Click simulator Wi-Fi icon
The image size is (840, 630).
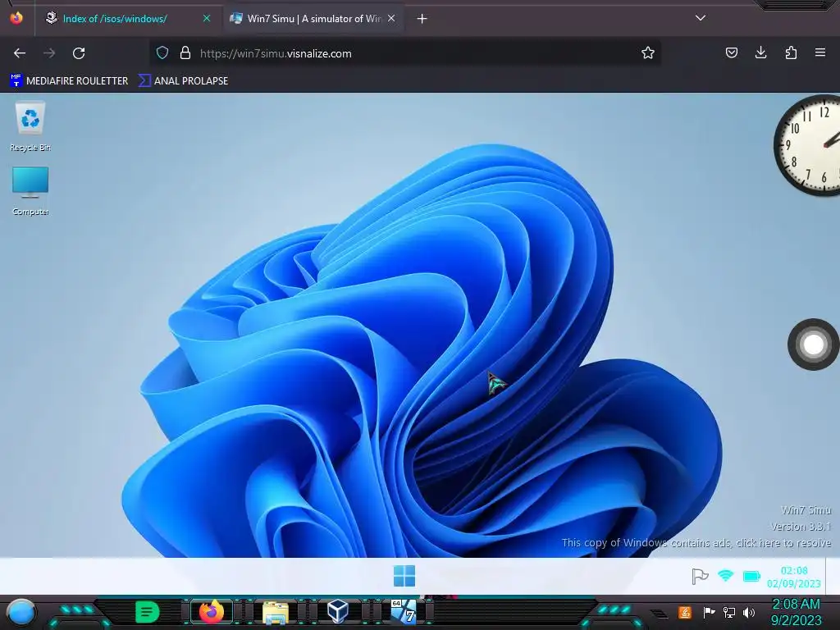tap(725, 575)
